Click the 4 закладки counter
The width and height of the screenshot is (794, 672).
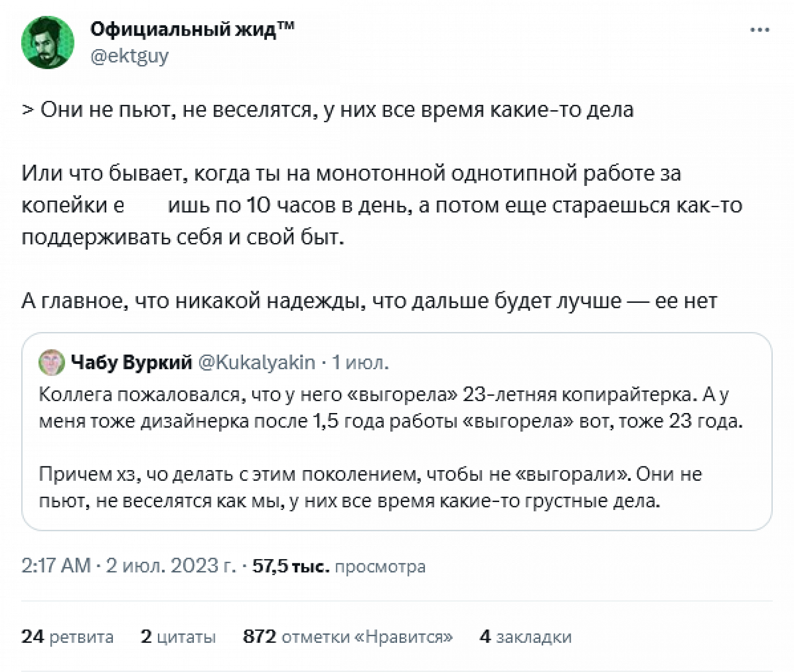click(525, 636)
